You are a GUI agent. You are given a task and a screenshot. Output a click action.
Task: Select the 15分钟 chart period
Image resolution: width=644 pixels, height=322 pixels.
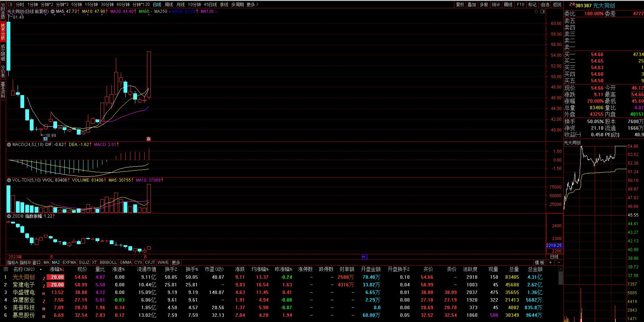pos(91,4)
